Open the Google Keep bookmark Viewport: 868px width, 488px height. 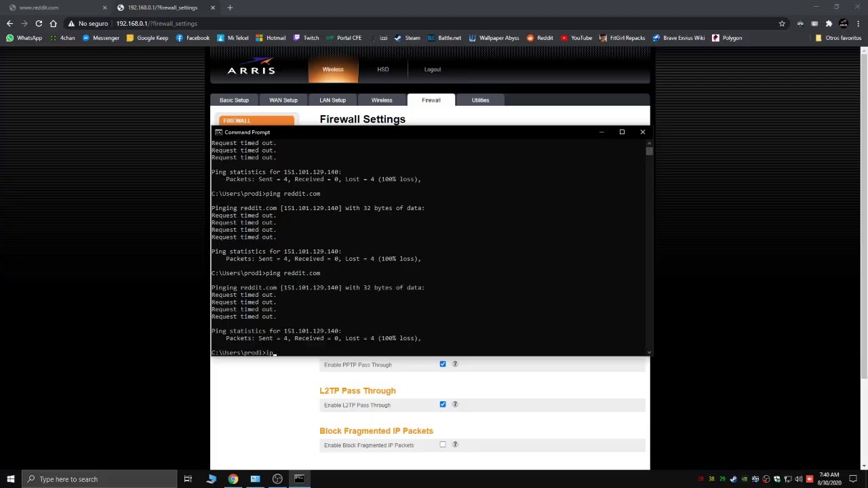147,38
